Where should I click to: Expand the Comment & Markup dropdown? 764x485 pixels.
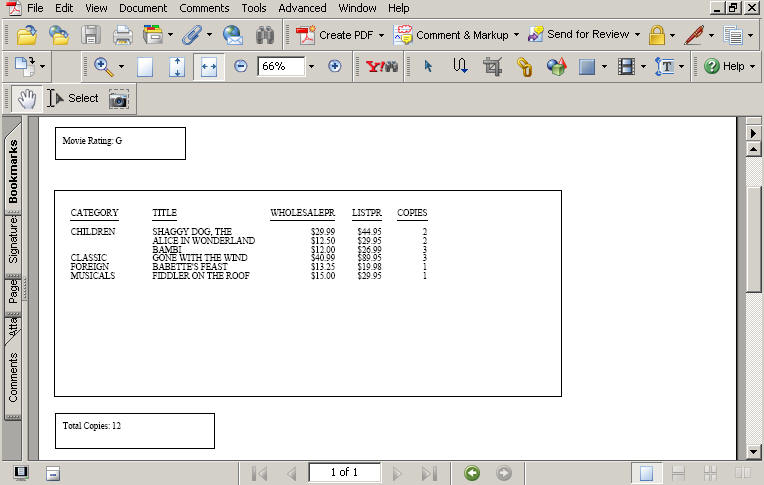coord(516,35)
